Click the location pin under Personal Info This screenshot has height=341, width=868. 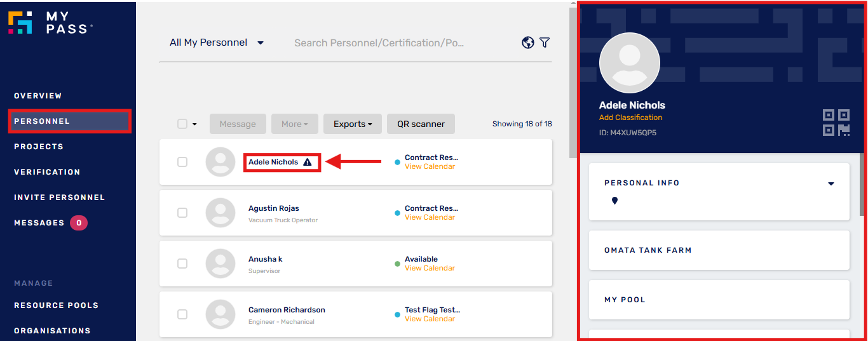[614, 201]
